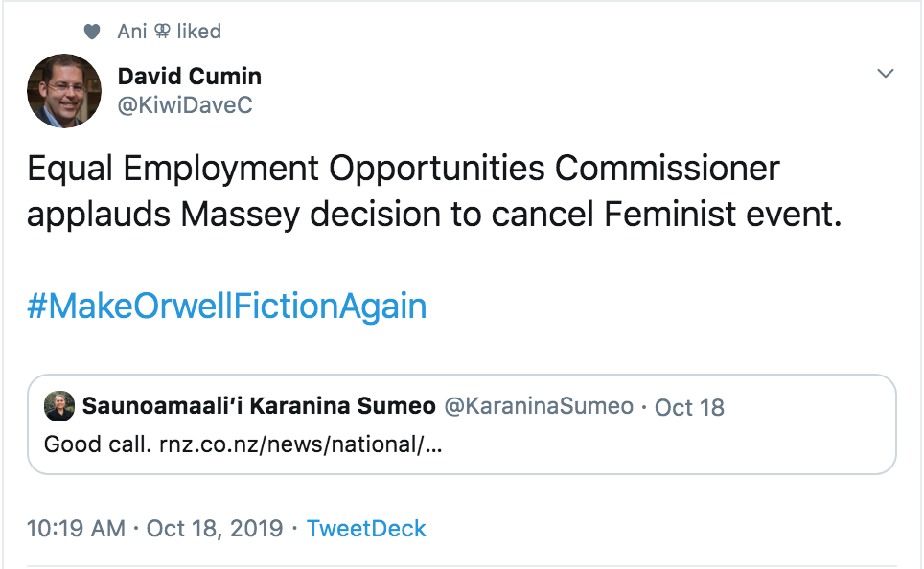Screen dimensions: 924x569
Task: Click the @KaraninaSumeo handle
Action: click(538, 406)
